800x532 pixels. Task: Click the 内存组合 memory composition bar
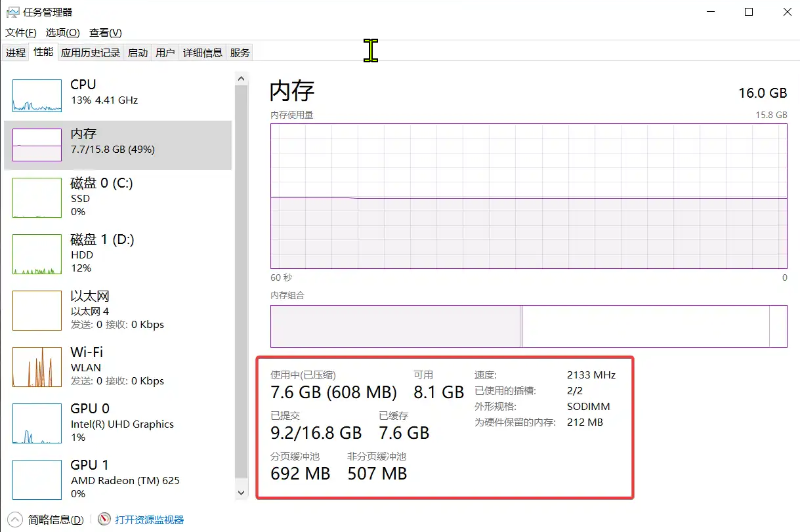click(x=528, y=326)
